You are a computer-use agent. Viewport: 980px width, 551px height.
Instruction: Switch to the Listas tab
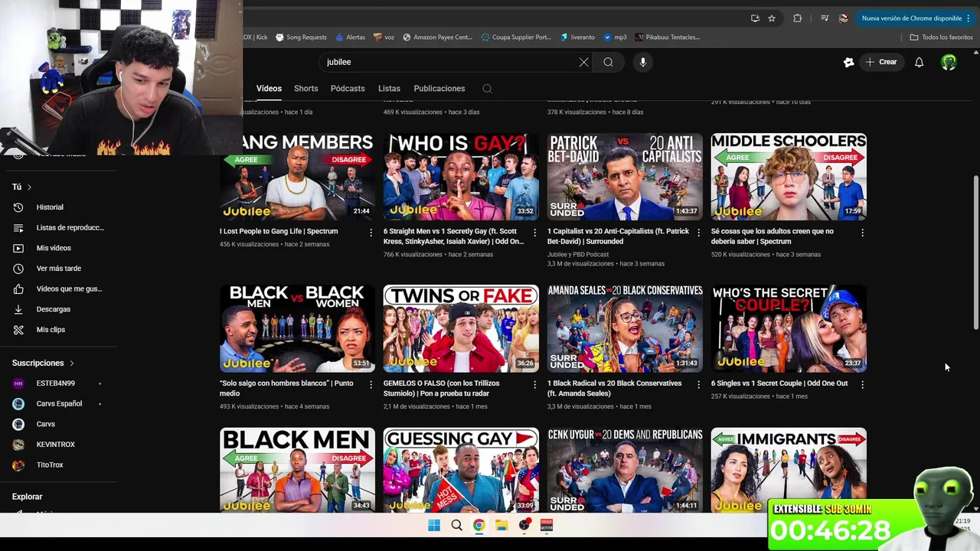tap(389, 89)
